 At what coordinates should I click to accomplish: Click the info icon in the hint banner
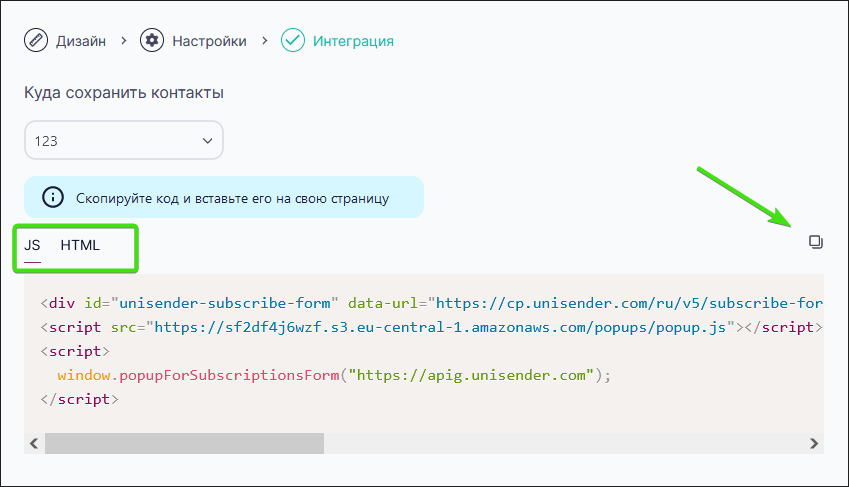[53, 197]
